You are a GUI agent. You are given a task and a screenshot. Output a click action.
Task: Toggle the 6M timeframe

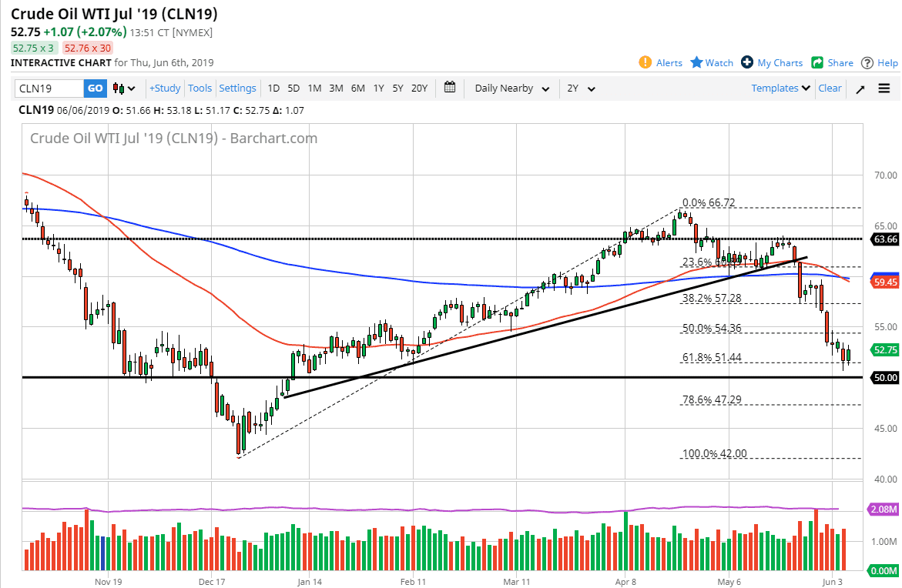point(357,89)
